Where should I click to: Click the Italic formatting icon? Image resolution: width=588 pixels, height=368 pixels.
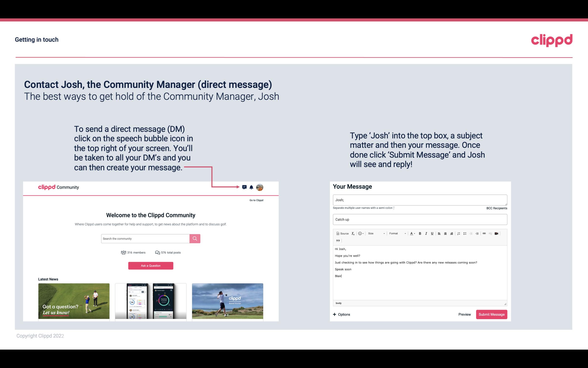coord(426,233)
